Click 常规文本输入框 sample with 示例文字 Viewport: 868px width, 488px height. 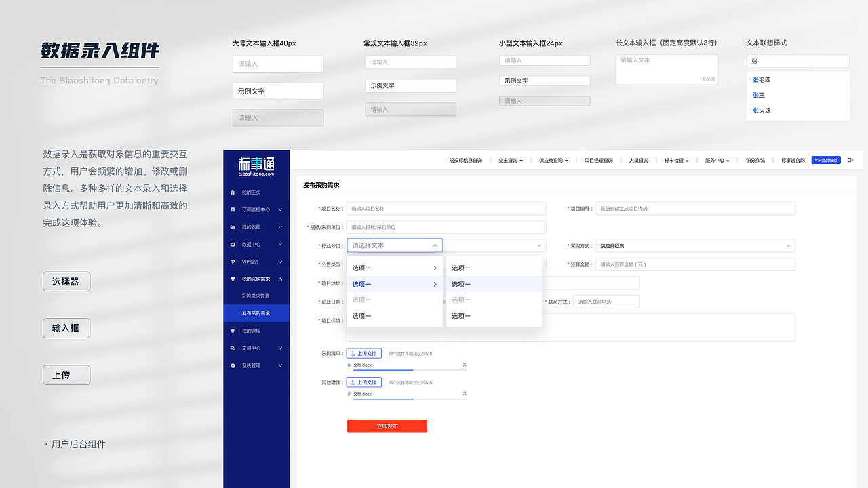point(410,85)
